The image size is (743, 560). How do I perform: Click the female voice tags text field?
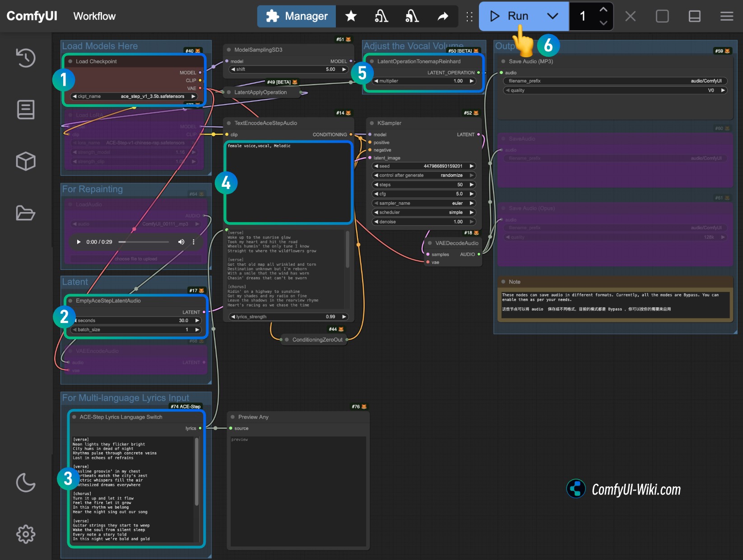[x=288, y=183]
